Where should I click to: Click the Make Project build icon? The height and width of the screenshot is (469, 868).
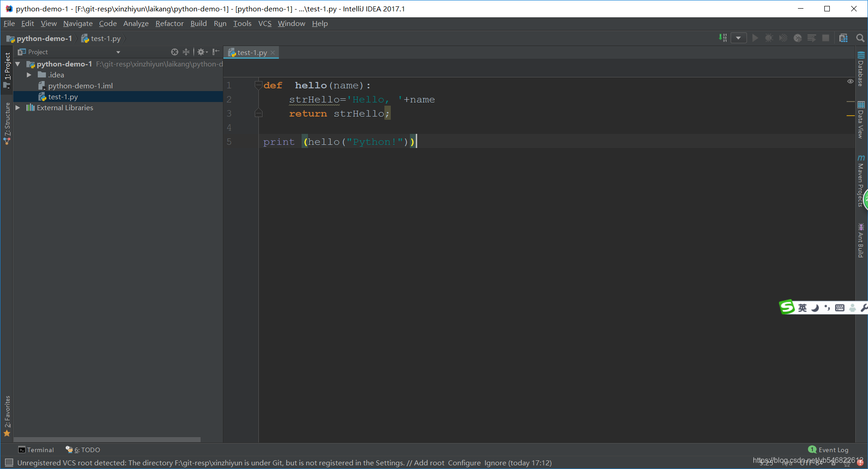pyautogui.click(x=722, y=38)
